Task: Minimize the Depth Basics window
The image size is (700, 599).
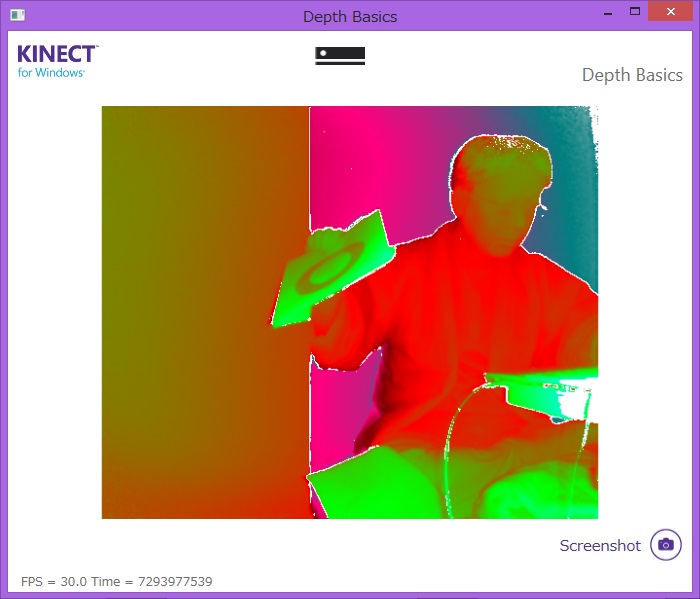Action: [x=608, y=12]
